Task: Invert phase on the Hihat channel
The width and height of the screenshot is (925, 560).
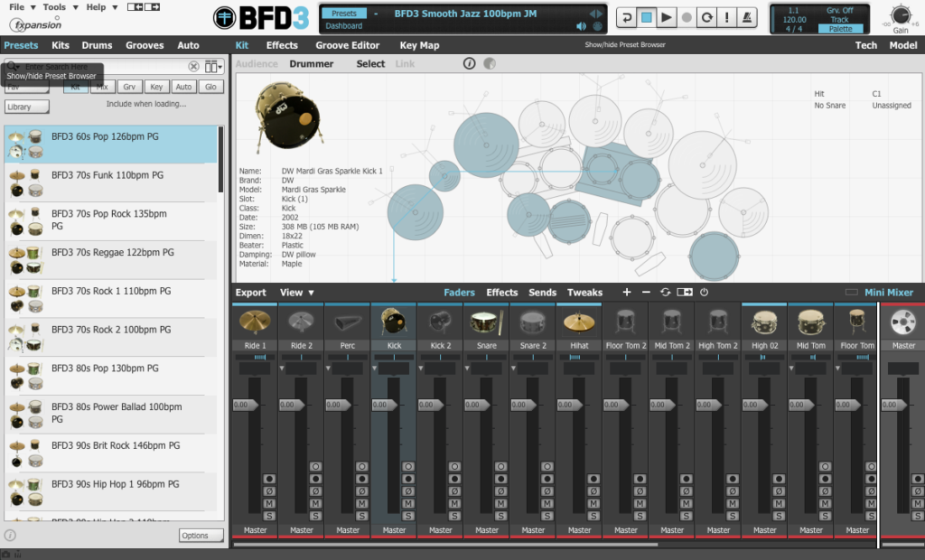Action: [x=593, y=491]
